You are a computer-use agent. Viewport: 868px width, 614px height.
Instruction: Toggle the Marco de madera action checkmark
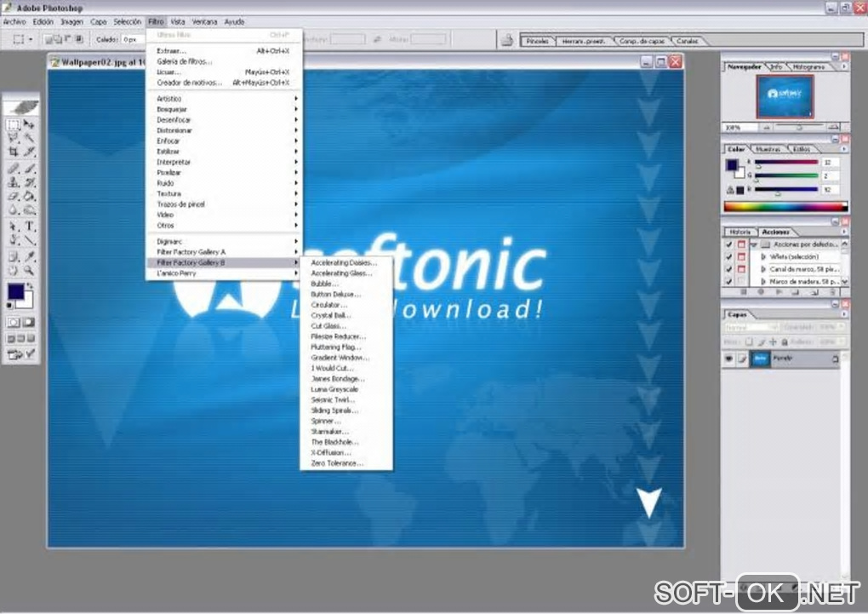(729, 282)
